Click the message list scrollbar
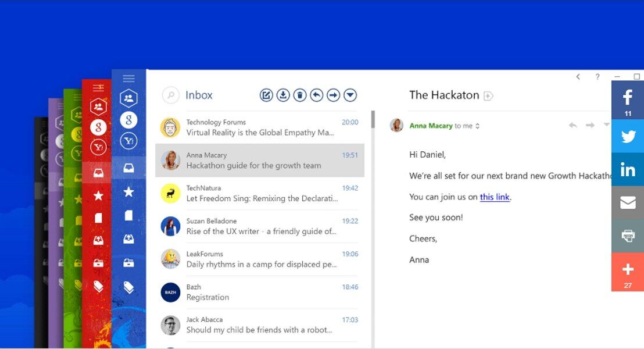Screen dimensions: 644x349 coord(373,120)
